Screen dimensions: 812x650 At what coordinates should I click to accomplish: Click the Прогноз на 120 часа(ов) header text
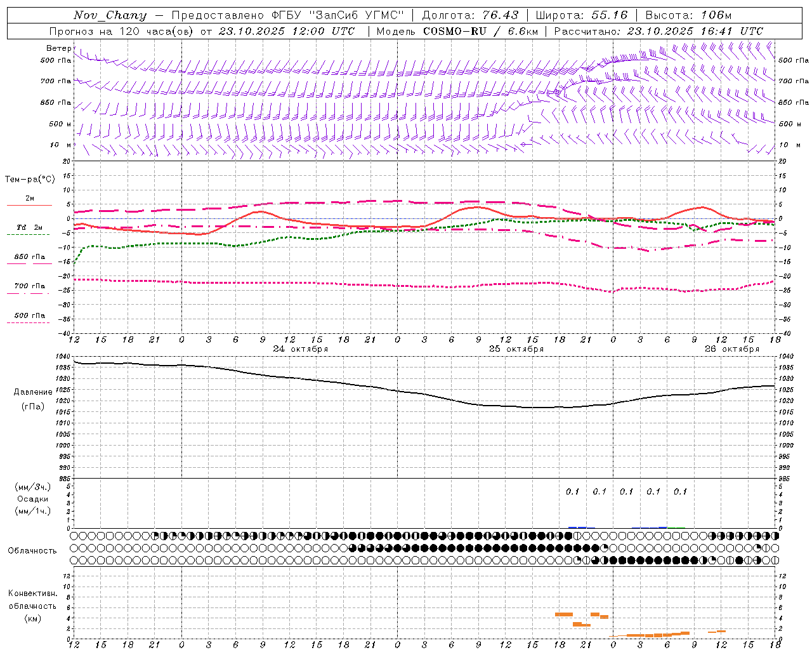(122, 31)
